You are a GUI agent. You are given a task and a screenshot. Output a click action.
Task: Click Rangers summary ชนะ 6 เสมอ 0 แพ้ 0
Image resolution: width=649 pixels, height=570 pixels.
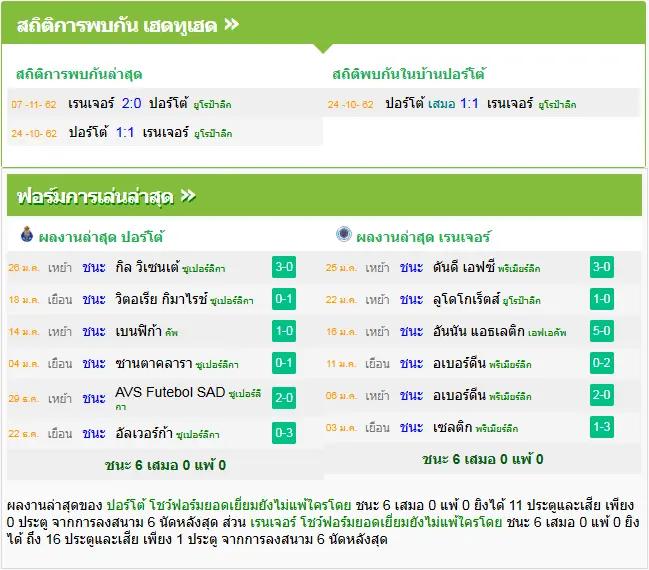click(x=483, y=459)
